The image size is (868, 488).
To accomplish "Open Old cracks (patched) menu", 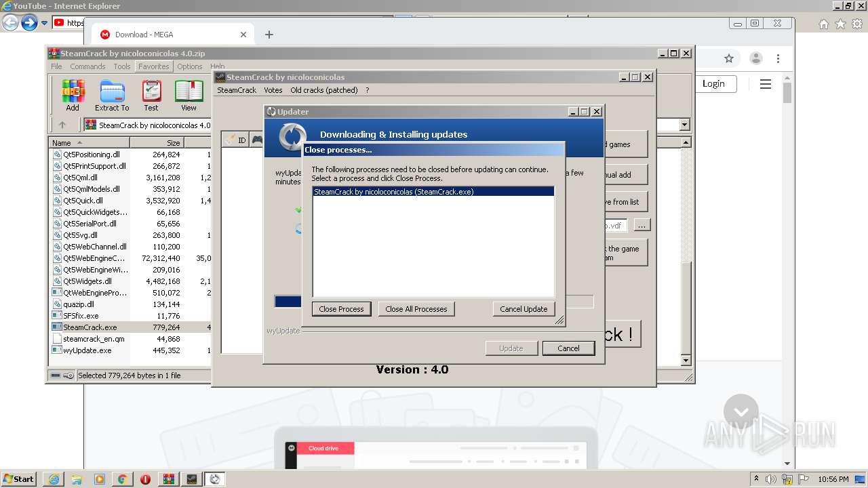I will point(324,90).
